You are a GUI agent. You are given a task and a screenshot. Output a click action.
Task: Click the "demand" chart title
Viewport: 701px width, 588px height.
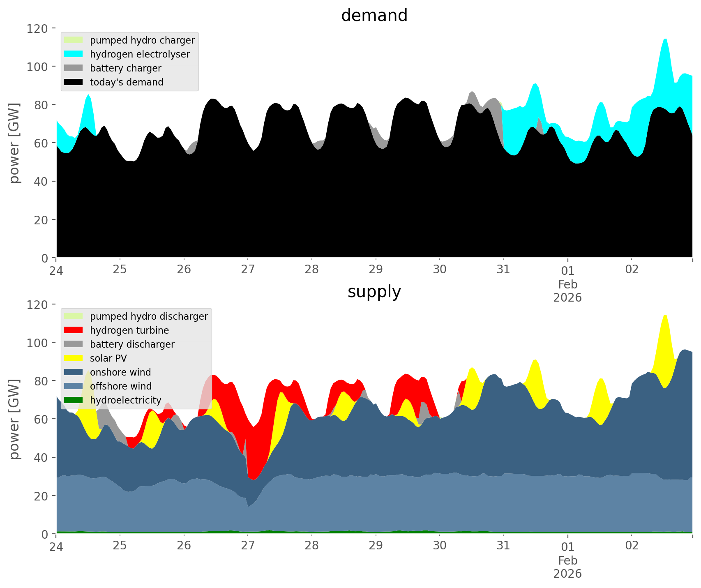(374, 16)
